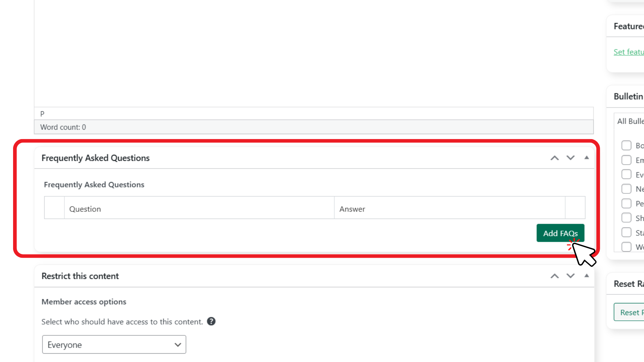
Task: Open the Everyone access dropdown
Action: 114,345
